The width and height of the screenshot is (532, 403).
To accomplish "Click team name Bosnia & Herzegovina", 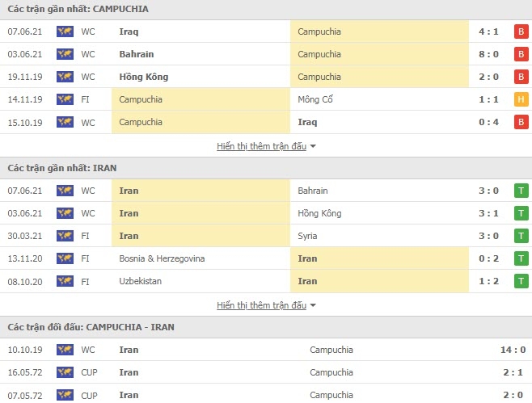I will click(162, 258).
